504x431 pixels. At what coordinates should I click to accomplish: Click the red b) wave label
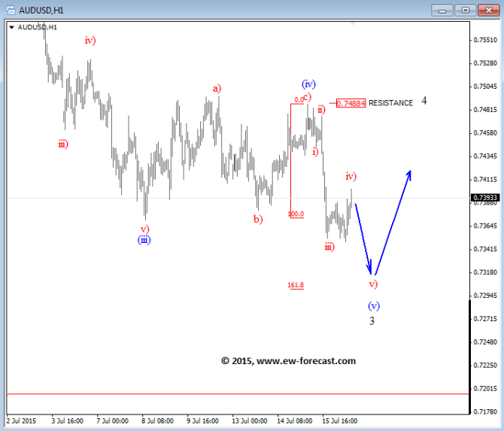258,219
